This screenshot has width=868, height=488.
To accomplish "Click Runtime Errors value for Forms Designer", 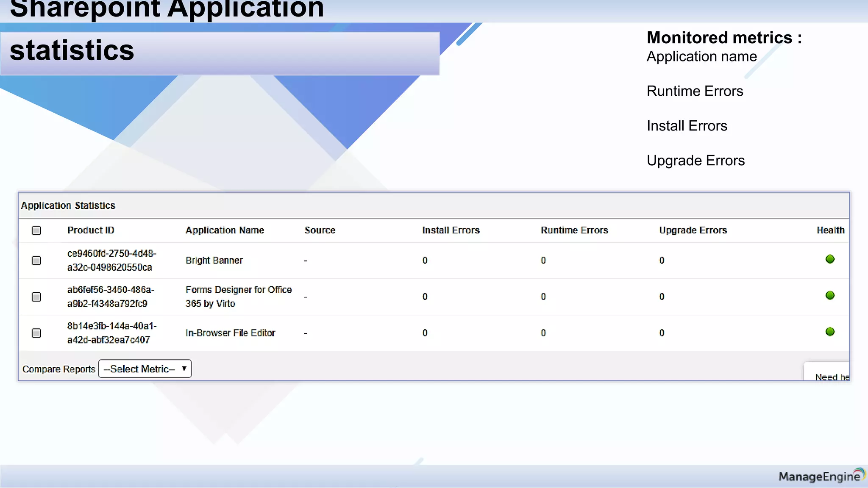I will [x=543, y=297].
